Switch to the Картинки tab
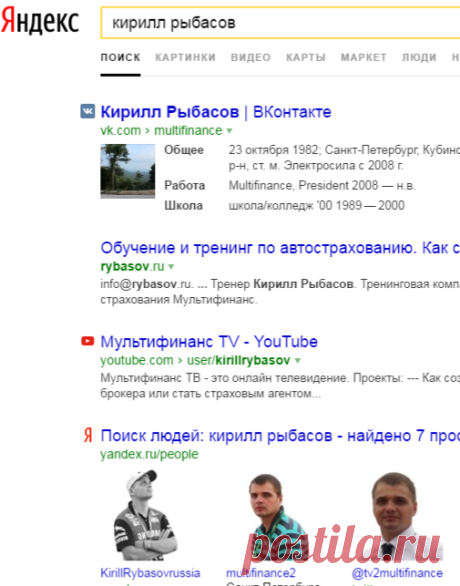The image size is (460, 586). click(185, 58)
